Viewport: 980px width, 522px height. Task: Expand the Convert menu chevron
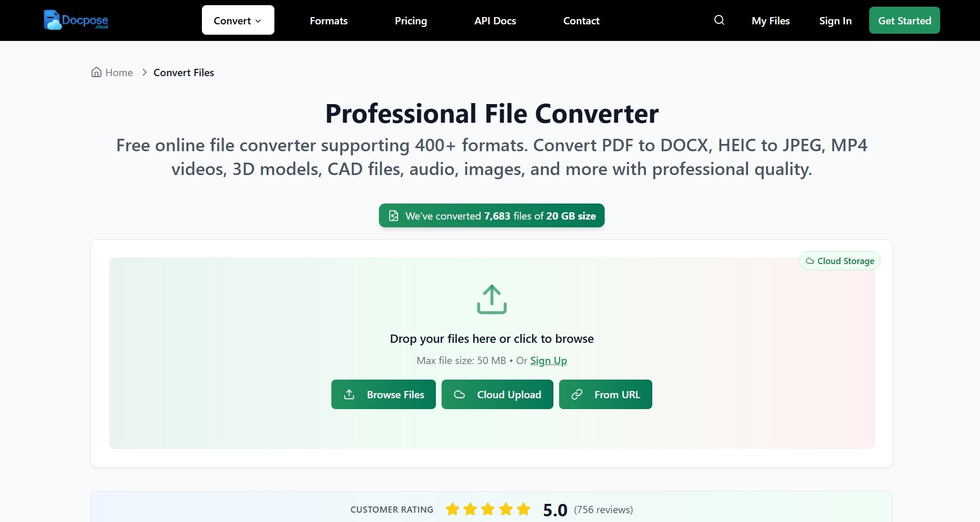(x=258, y=21)
